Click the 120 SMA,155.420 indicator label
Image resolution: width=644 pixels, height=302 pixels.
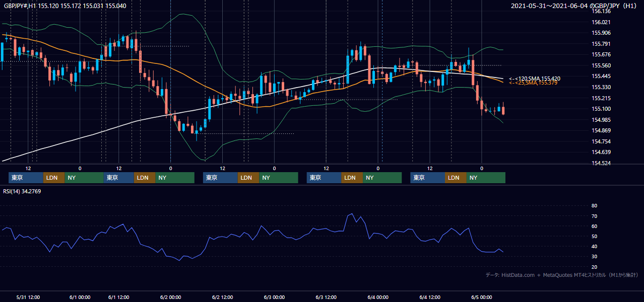click(x=534, y=79)
